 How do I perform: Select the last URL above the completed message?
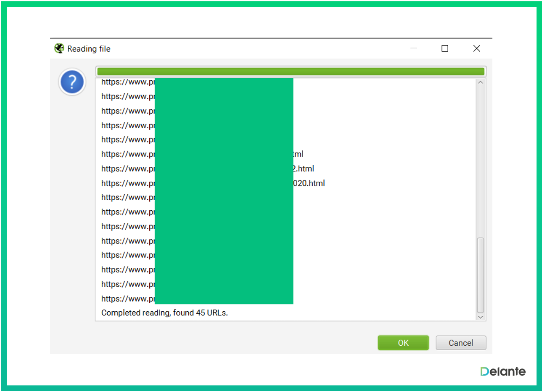128,299
